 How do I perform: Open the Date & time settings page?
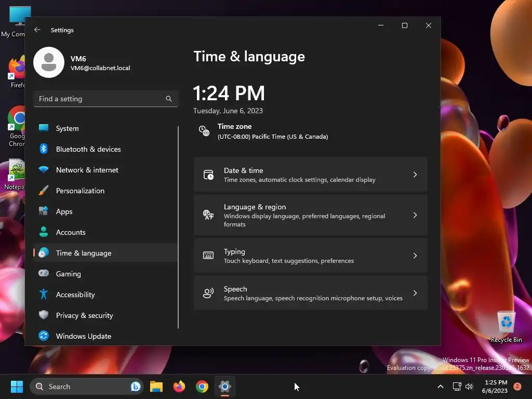pyautogui.click(x=311, y=175)
